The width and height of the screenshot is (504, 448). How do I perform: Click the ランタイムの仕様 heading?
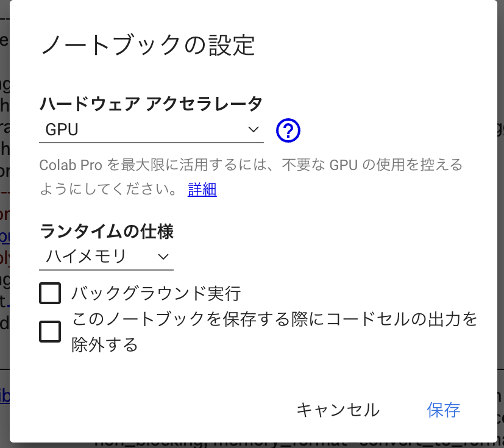(x=107, y=231)
